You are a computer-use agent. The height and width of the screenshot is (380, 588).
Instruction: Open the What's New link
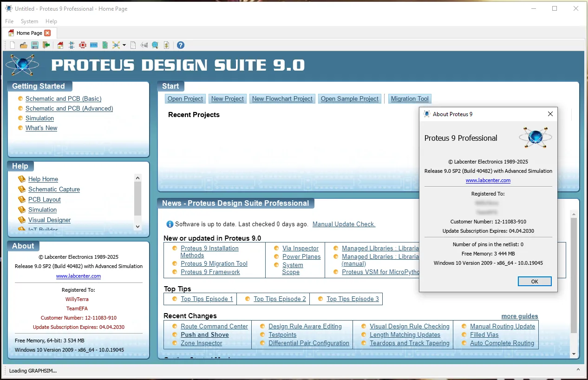[41, 128]
